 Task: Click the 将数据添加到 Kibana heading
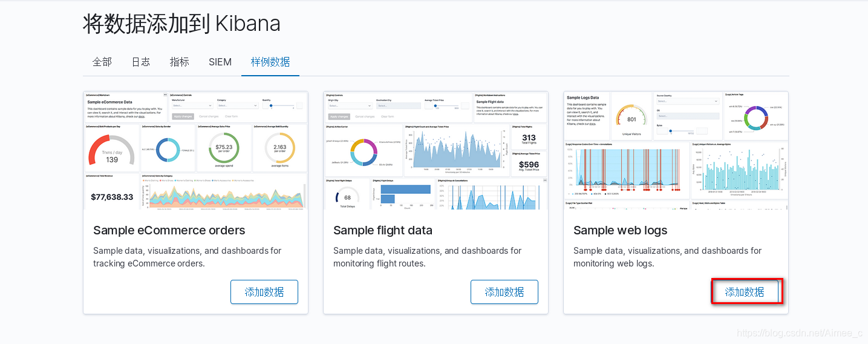(181, 24)
